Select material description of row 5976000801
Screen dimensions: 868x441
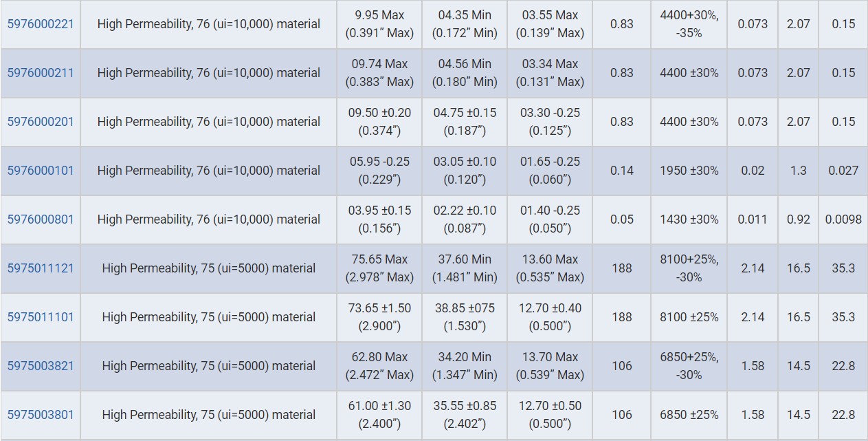pos(209,219)
